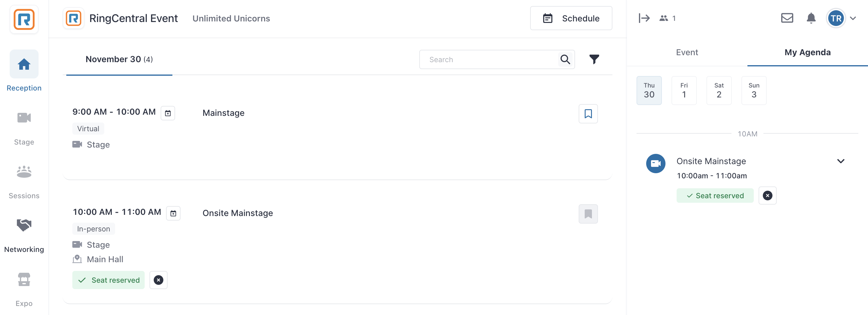868x315 pixels.
Task: Open notifications bell
Action: tap(811, 18)
